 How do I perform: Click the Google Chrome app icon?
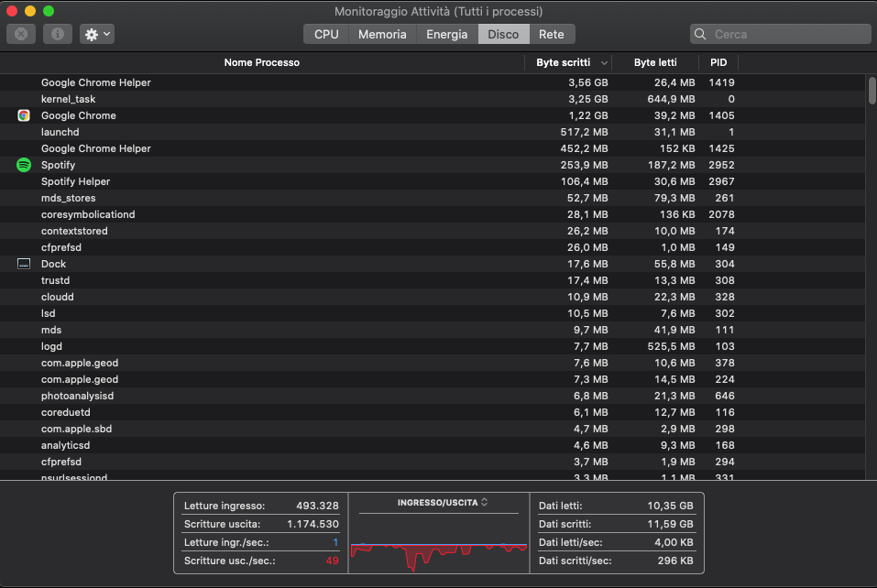24,115
